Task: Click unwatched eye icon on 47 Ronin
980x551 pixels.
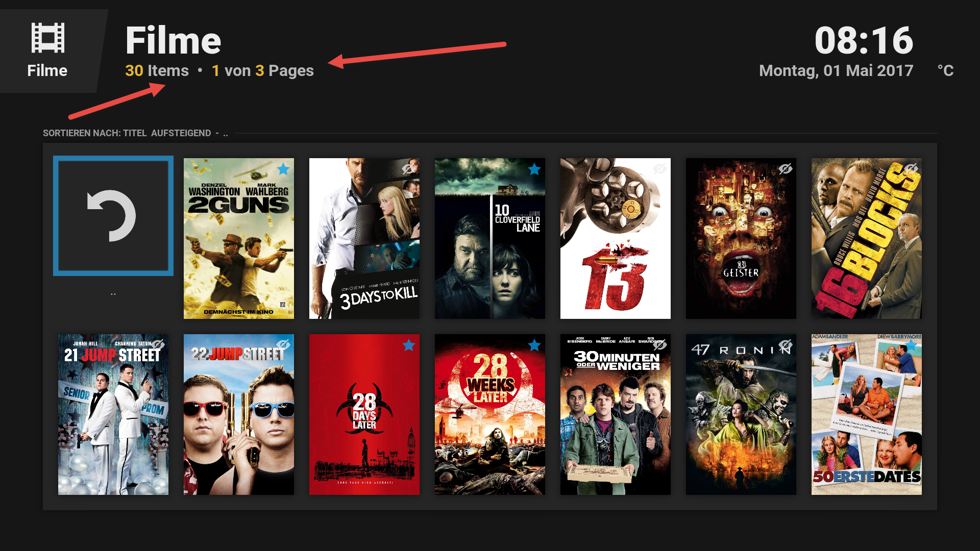Action: pos(785,345)
